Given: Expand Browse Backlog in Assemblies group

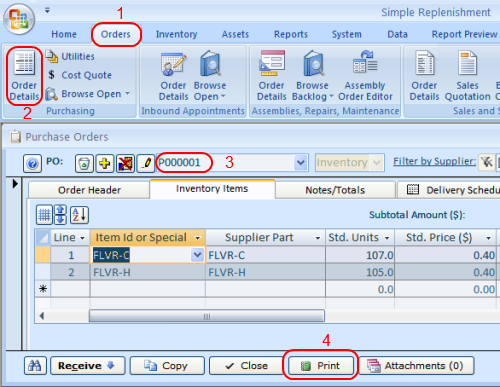Looking at the screenshot, I should point(312,76).
